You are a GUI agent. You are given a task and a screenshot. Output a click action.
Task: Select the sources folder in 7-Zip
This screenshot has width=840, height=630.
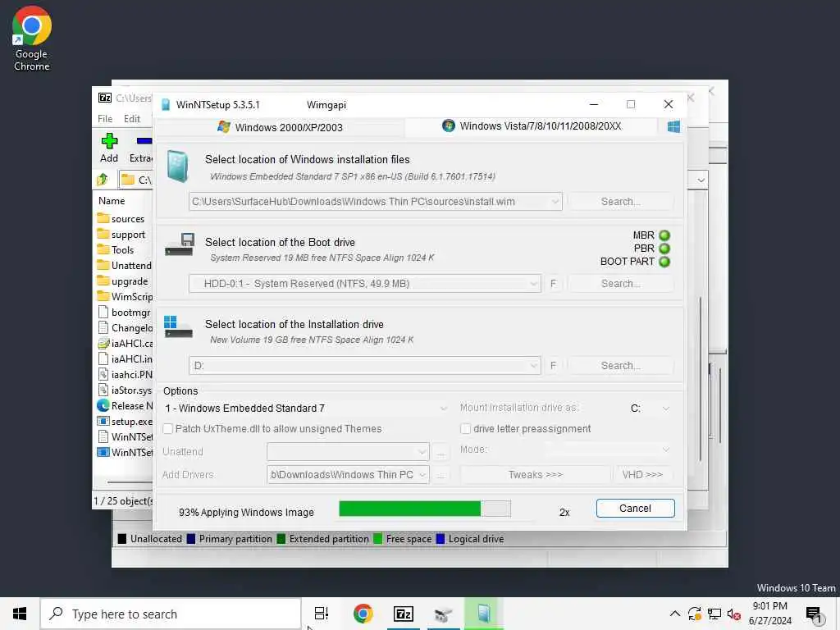tap(121, 218)
